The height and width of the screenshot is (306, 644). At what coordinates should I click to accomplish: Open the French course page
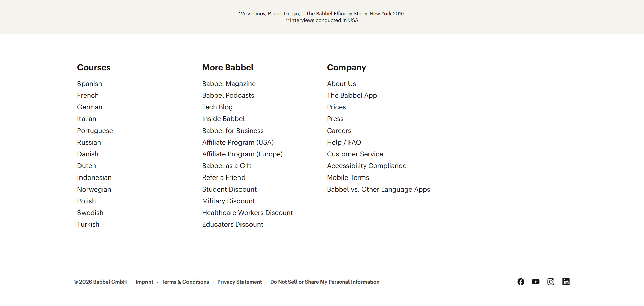point(88,95)
